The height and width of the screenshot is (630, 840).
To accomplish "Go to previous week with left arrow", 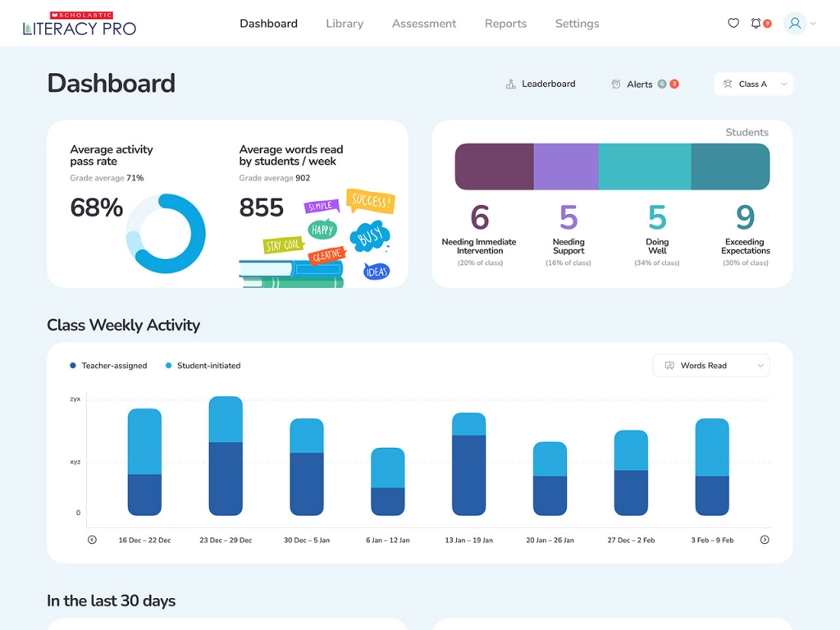I will [x=92, y=540].
